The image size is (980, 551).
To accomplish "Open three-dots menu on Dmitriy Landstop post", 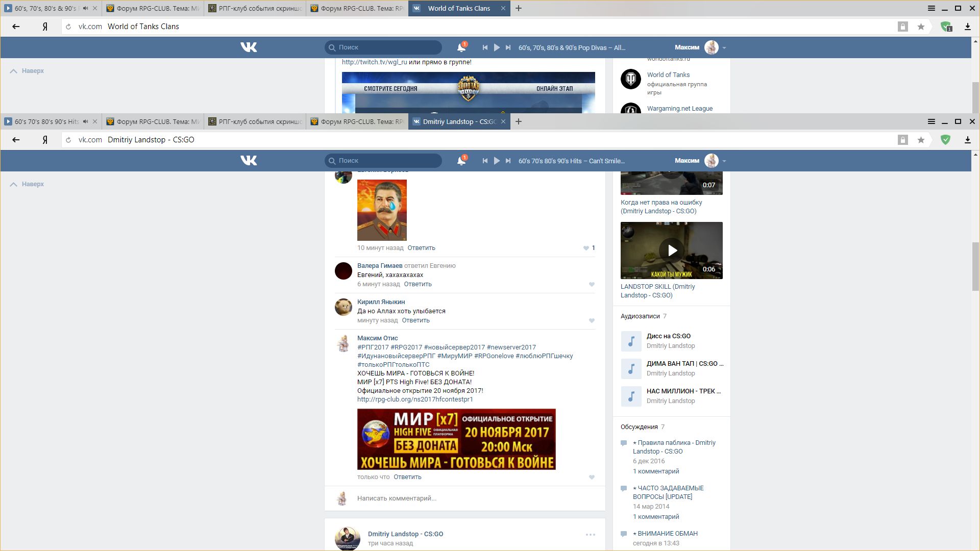I will click(x=591, y=535).
